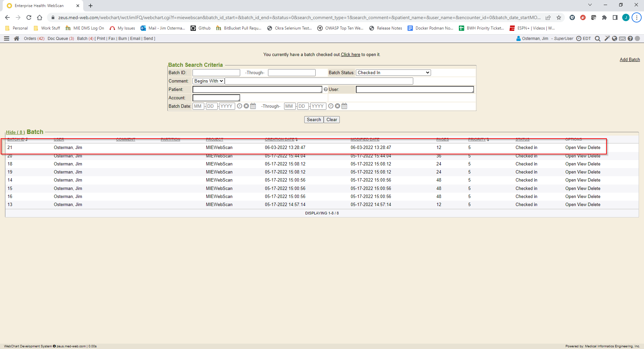Sort by the USER column header
Screen dimensions: 644x349
[x=59, y=139]
